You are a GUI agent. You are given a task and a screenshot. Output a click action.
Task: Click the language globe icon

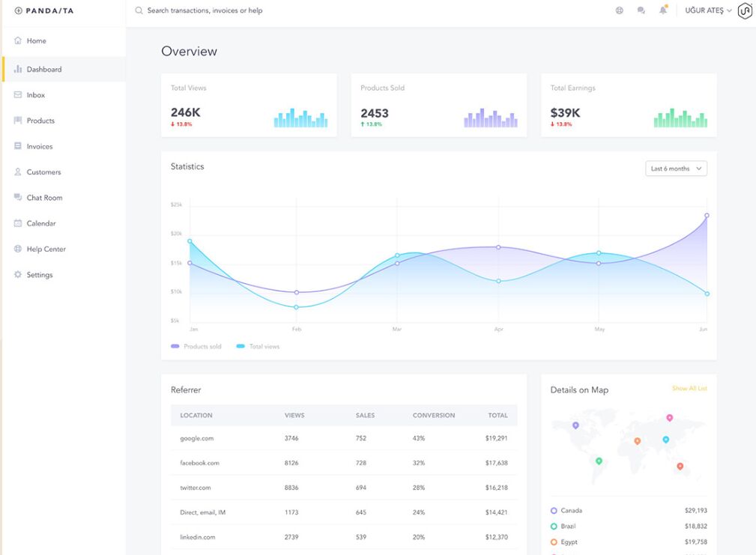(x=619, y=10)
